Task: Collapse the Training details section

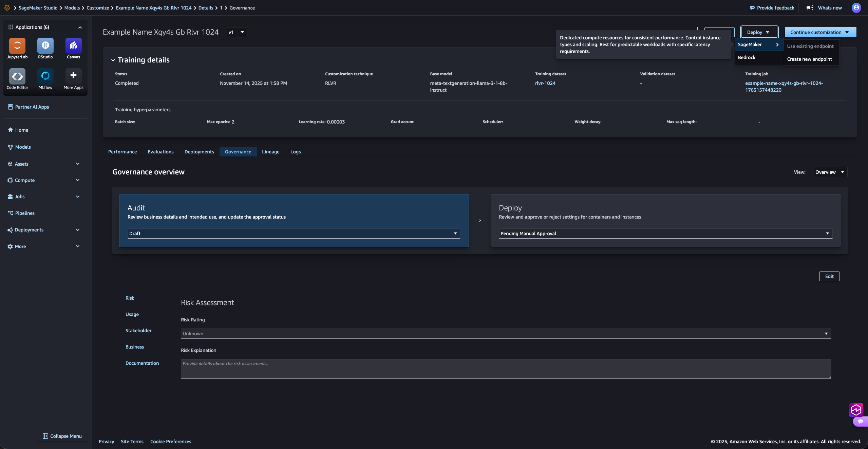Action: (113, 60)
